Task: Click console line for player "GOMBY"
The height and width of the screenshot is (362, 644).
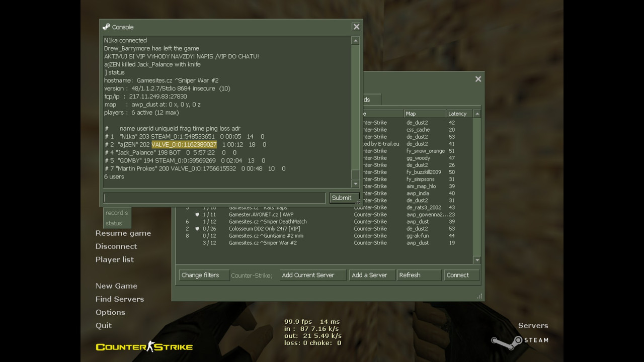Action: tap(185, 160)
